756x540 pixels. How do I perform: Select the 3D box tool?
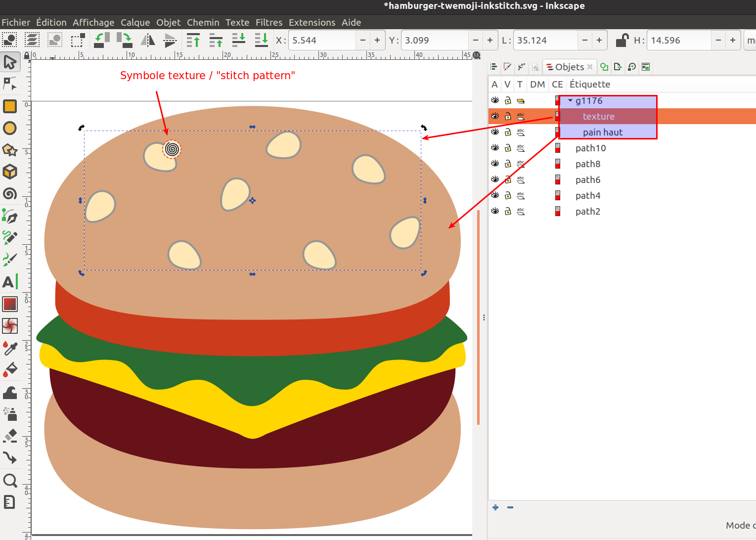10,172
